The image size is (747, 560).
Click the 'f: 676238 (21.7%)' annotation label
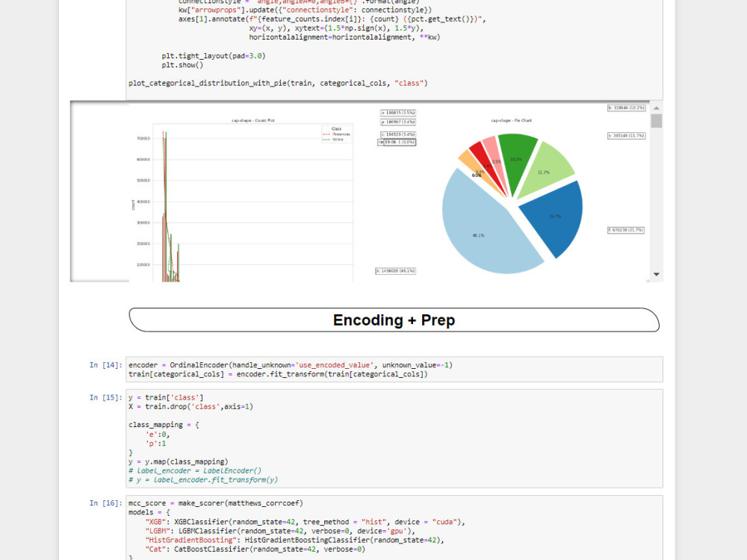(x=626, y=230)
